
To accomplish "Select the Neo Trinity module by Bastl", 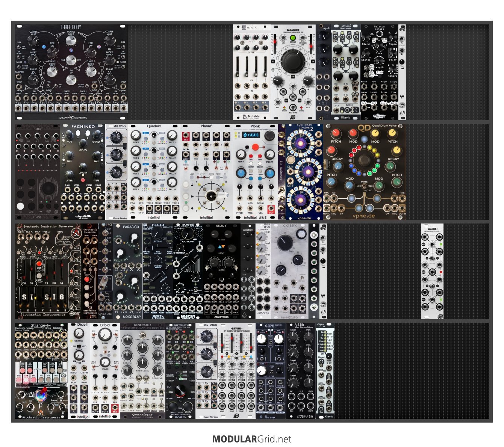I will (x=180, y=371).
